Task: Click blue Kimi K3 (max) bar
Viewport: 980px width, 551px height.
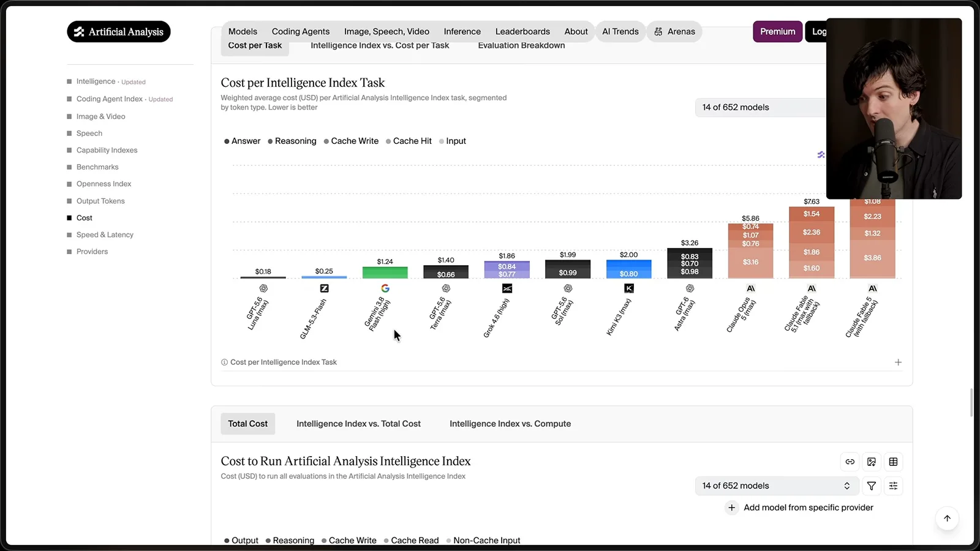Action: tap(629, 269)
